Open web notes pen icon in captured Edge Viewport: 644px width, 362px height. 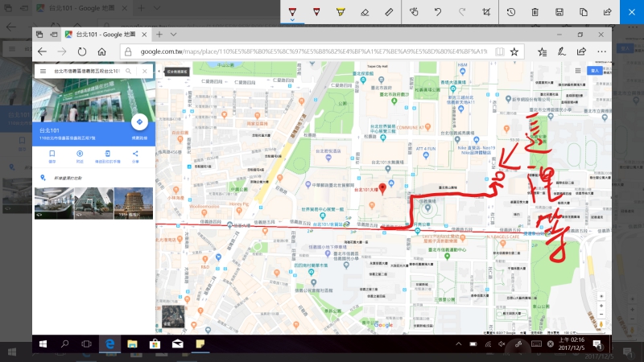point(561,51)
